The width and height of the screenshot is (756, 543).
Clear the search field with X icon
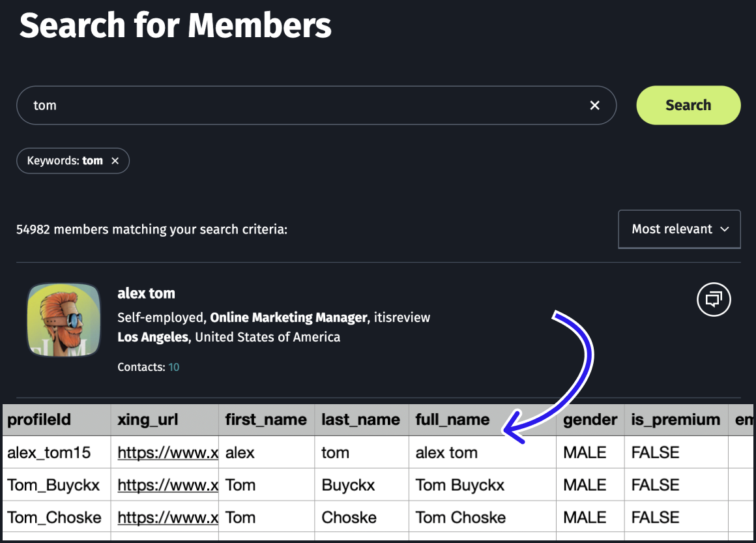594,106
